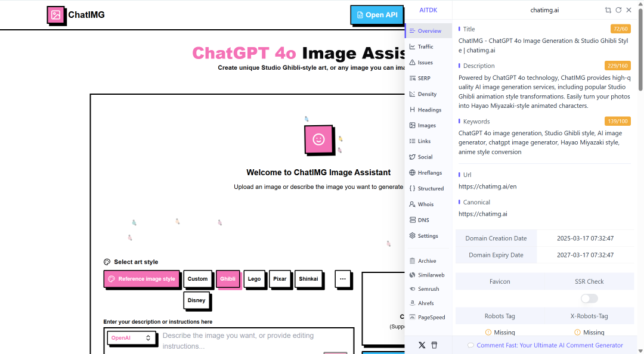Image resolution: width=644 pixels, height=354 pixels.
Task: Click the Social bird icon
Action: pos(413,157)
